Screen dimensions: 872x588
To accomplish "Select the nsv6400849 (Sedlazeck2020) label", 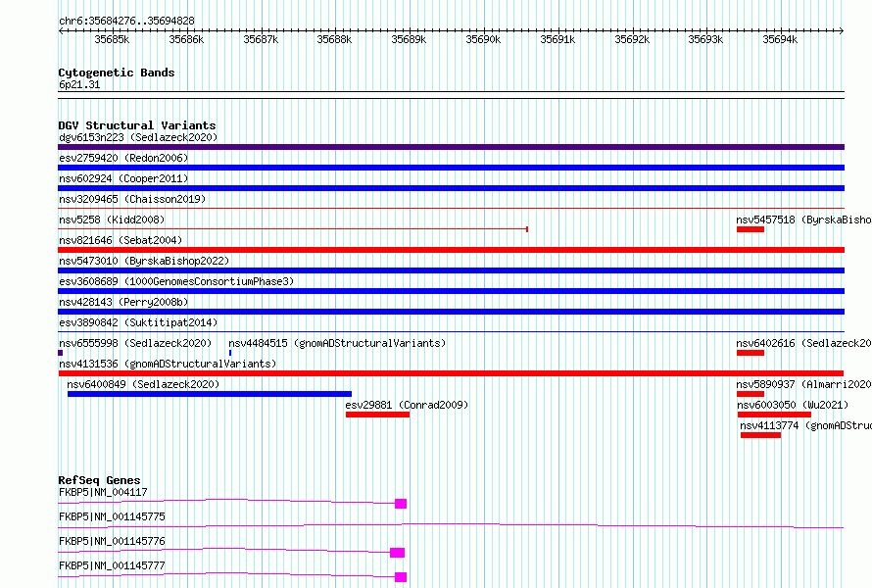I will click(143, 384).
